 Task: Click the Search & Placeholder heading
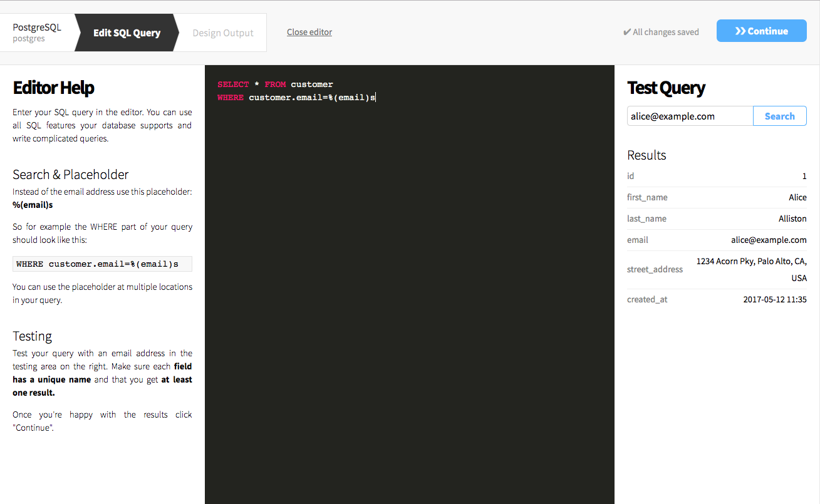pyautogui.click(x=70, y=175)
